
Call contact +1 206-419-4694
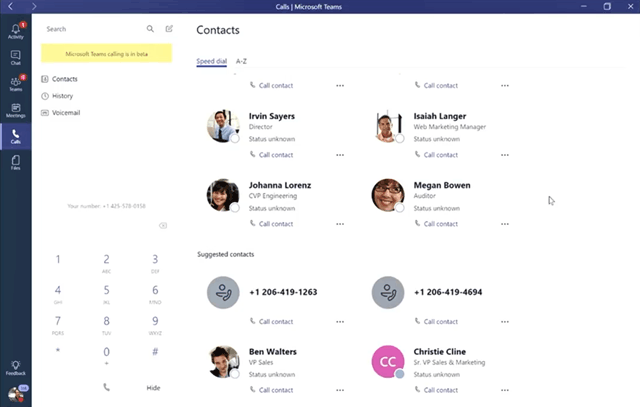(436, 322)
